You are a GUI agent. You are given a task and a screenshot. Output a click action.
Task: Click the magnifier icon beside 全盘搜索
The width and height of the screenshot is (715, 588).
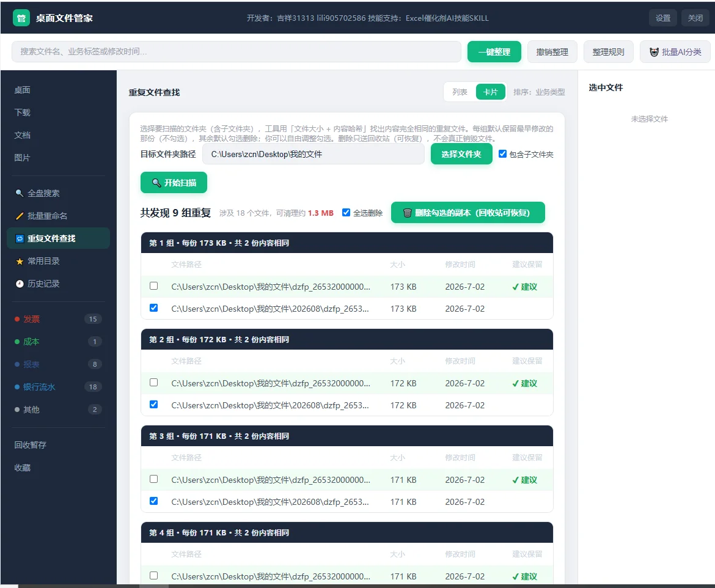tap(19, 193)
